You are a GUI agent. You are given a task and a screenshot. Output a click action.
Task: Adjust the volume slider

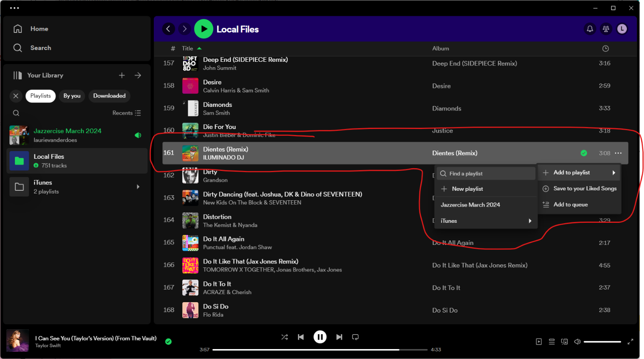(x=602, y=342)
